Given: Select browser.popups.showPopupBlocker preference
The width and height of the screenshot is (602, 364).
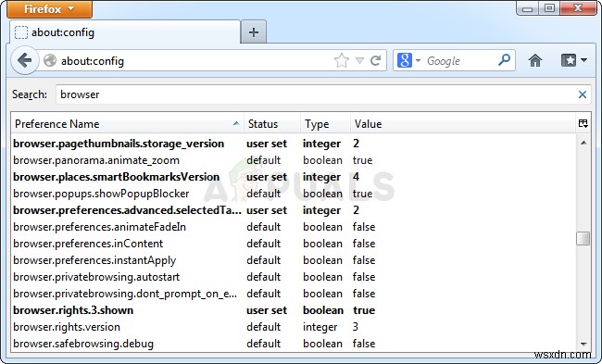Looking at the screenshot, I should (x=294, y=194).
